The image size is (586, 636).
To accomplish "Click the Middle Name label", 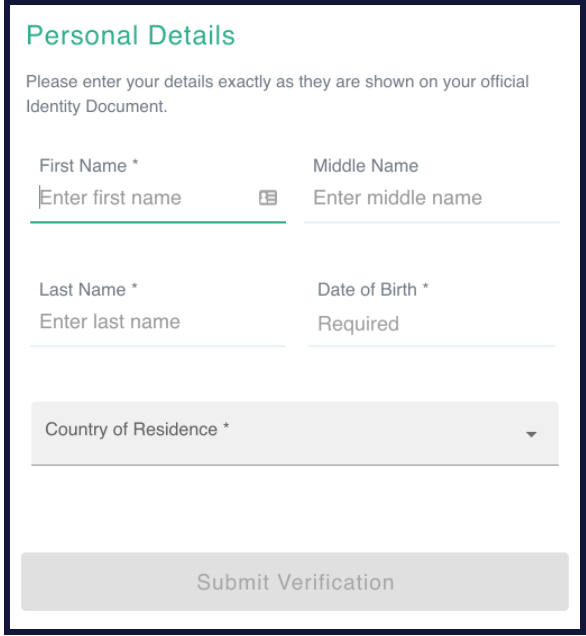I will point(365,166).
